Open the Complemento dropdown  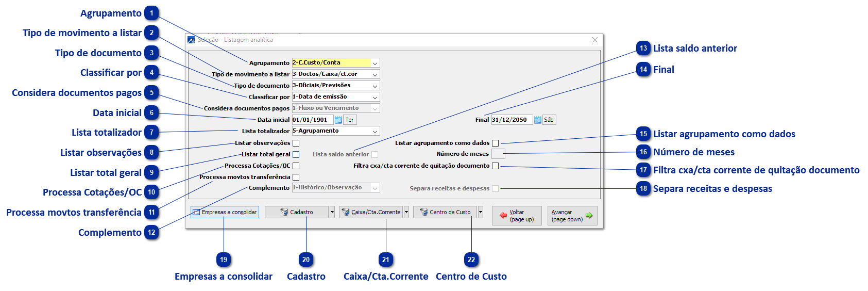click(375, 188)
